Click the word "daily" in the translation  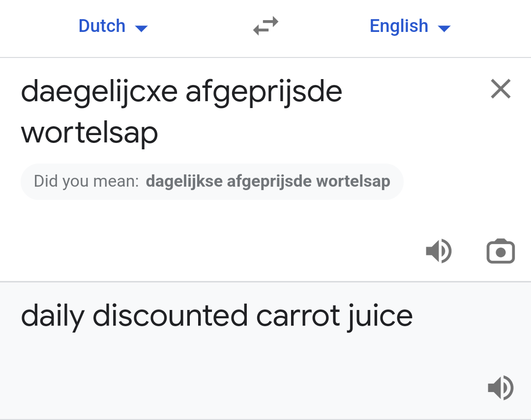point(53,316)
